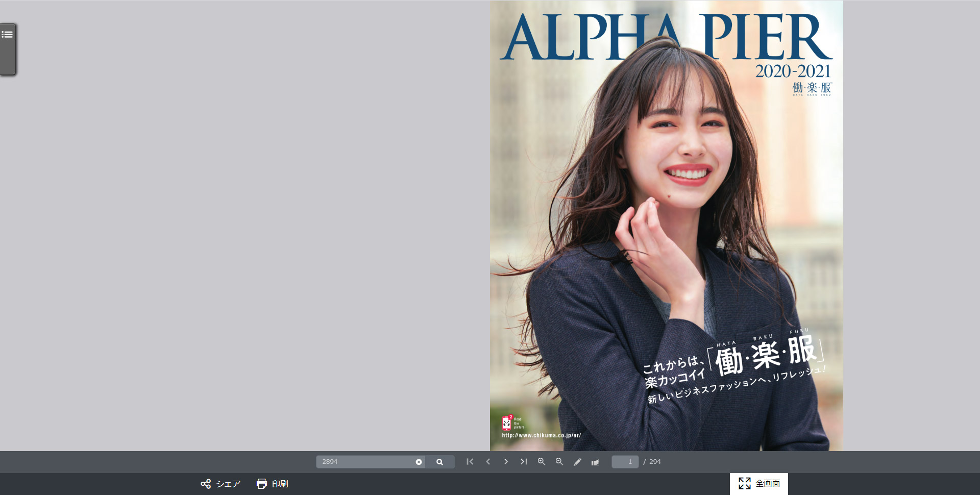The image size is (980, 495).
Task: Zoom out of the catalog
Action: point(559,461)
